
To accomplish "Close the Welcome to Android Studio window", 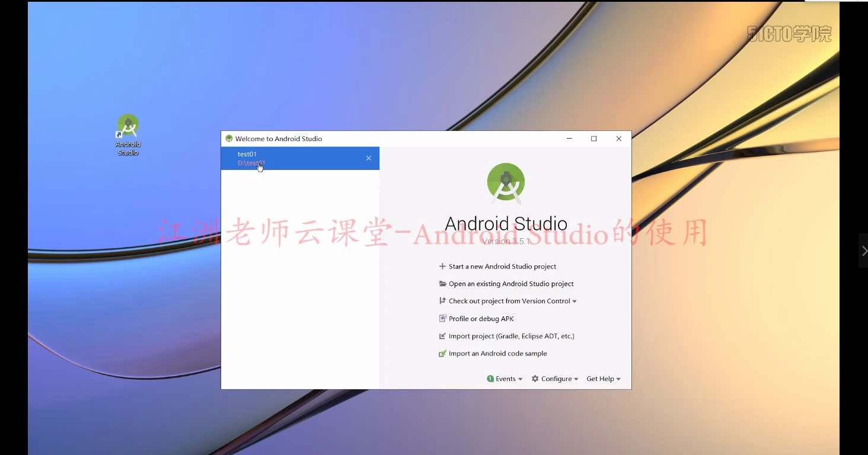I will pos(618,139).
